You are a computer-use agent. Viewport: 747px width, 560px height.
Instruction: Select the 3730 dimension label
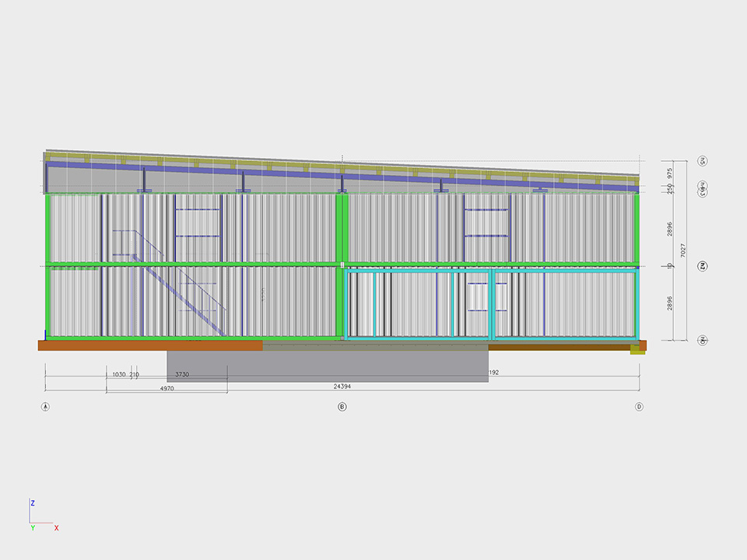coord(182,375)
